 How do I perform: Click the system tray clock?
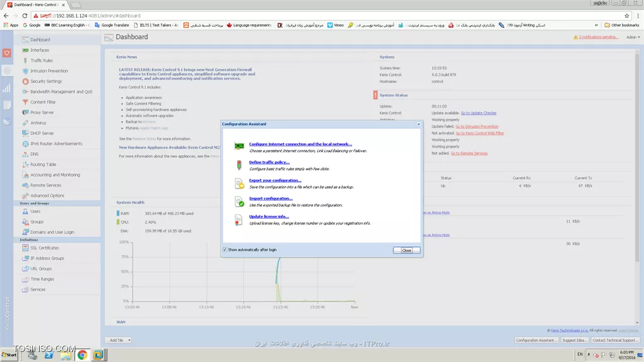click(627, 355)
